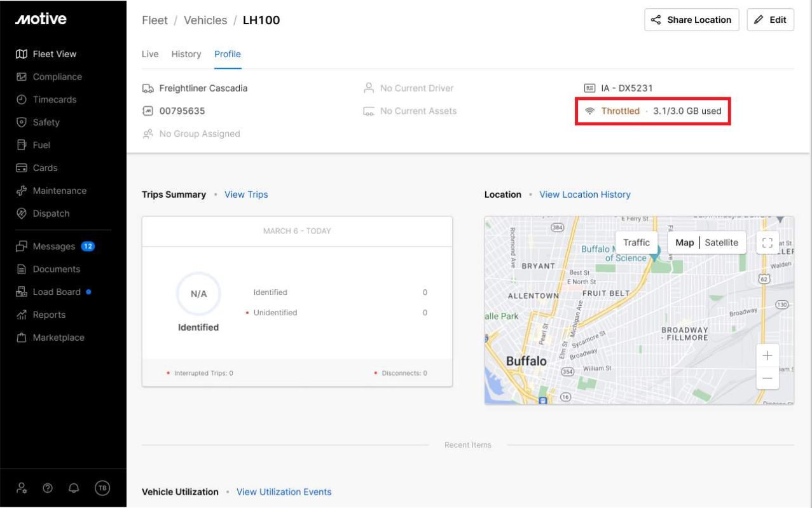The height and width of the screenshot is (508, 812).
Task: Click the admin settings icon in bottom sidebar
Action: point(22,488)
